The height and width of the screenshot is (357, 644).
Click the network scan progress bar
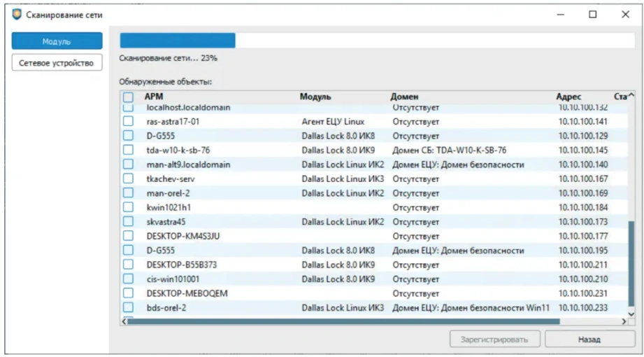pos(377,41)
